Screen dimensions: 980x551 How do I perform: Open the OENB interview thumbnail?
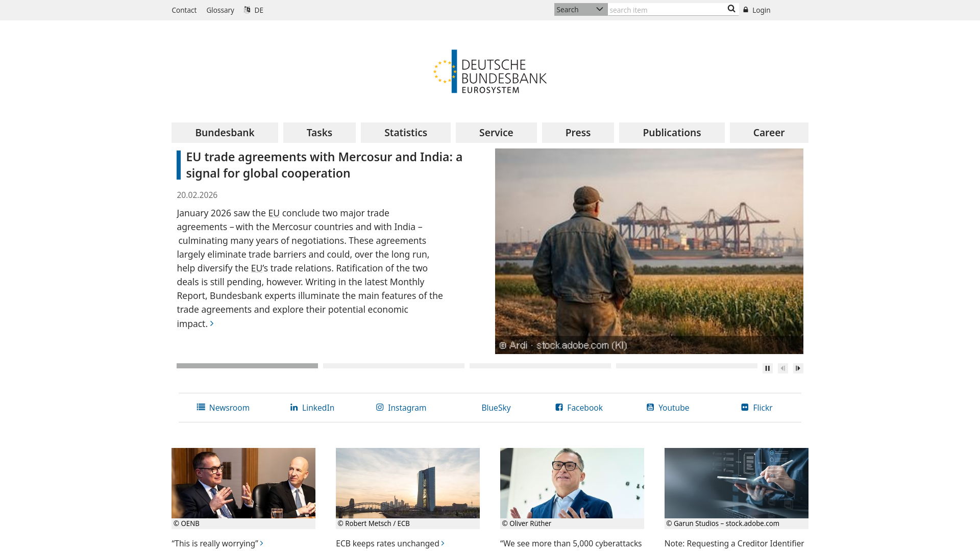click(x=243, y=483)
